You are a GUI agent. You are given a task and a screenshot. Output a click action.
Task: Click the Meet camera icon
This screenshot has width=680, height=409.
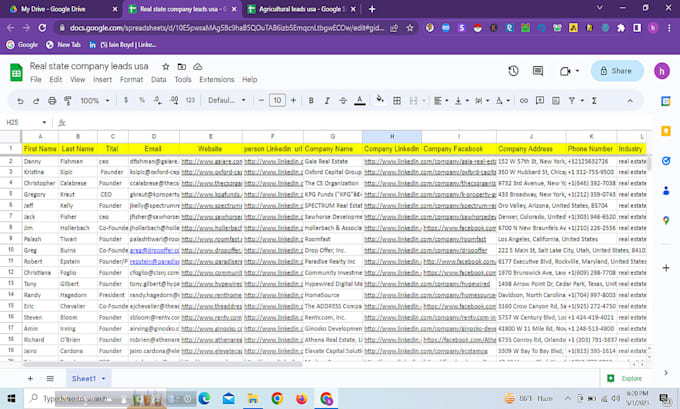[x=565, y=71]
